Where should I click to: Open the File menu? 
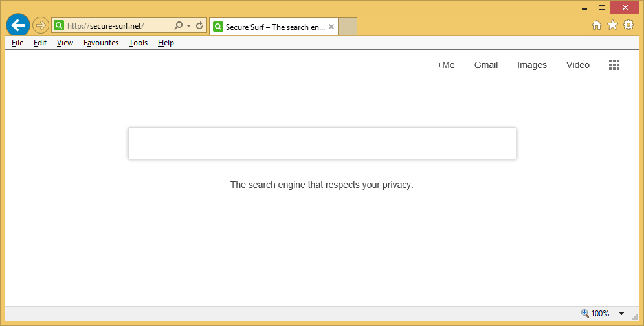click(17, 43)
